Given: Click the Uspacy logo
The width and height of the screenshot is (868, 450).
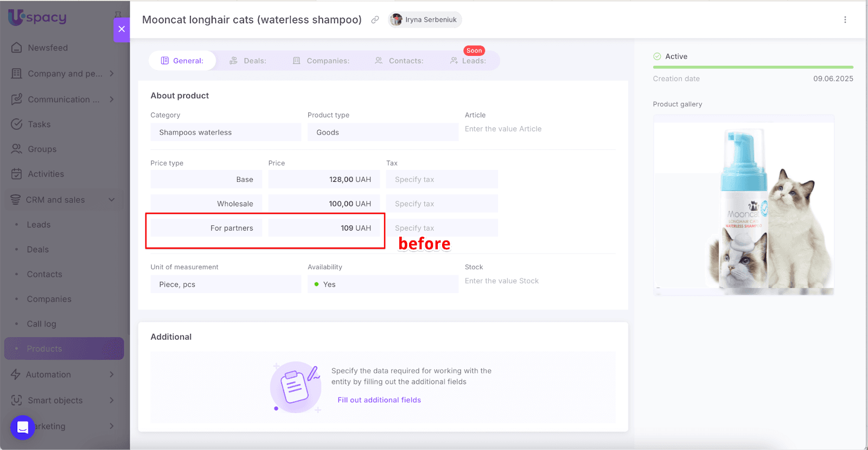Looking at the screenshot, I should [x=37, y=17].
